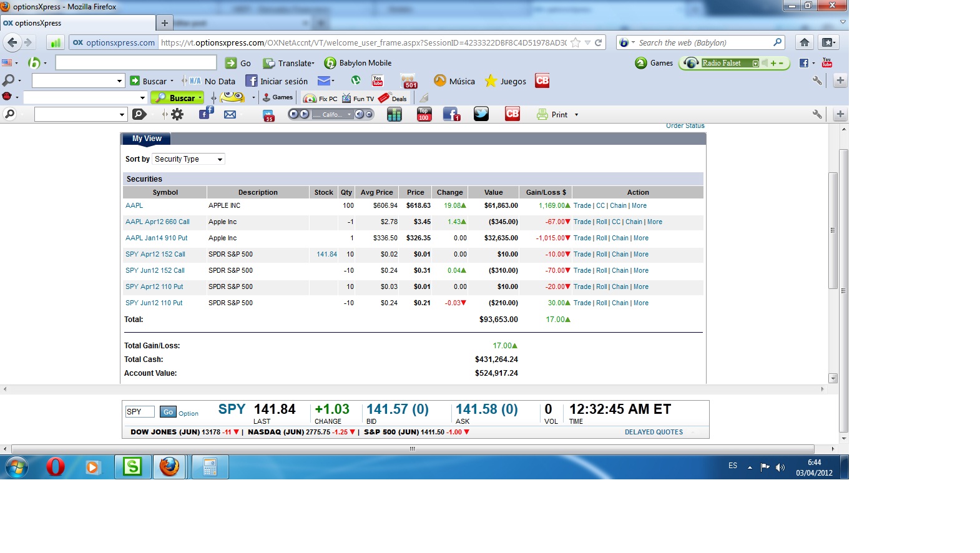Open a new browser tab
This screenshot has width=980, height=553.
[x=165, y=23]
